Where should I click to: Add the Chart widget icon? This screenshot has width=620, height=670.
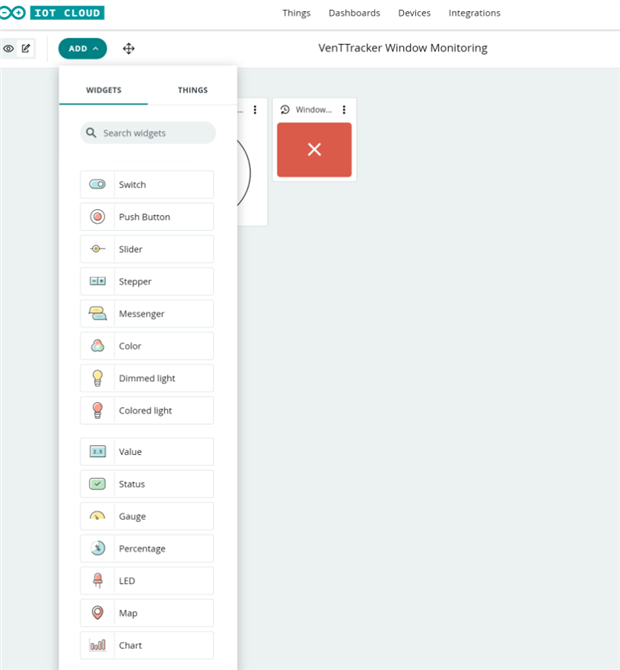pyautogui.click(x=97, y=645)
